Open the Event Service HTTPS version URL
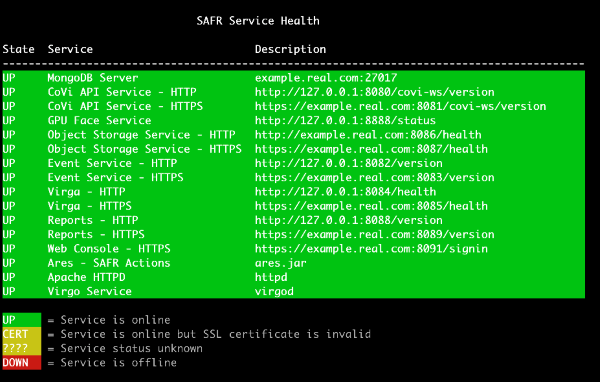Screen dimensions: 600x382 pos(375,178)
